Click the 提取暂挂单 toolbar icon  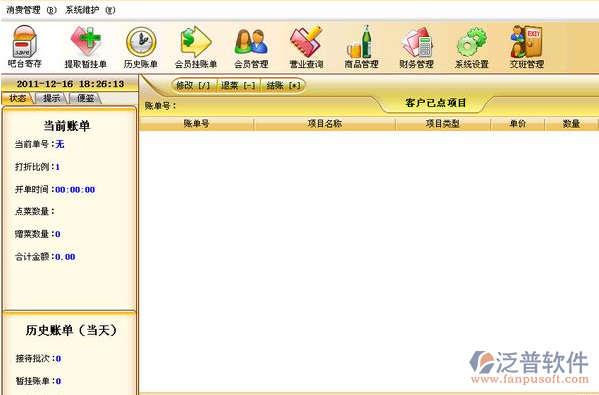[x=86, y=41]
